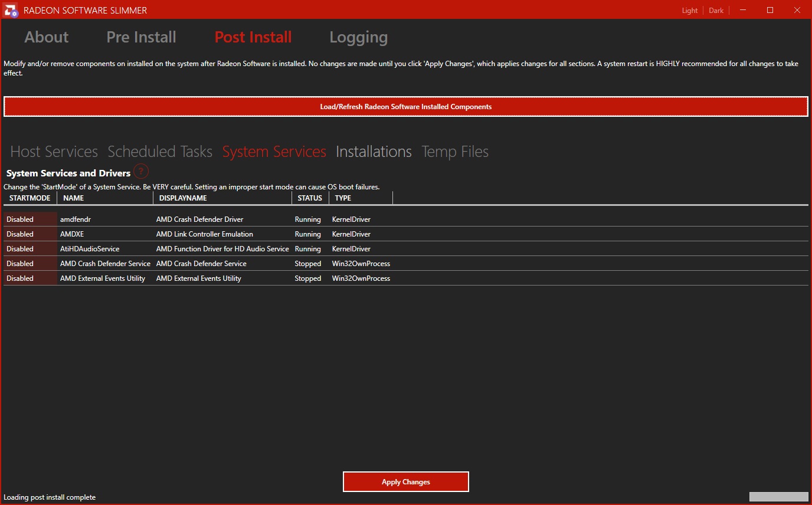
Task: Click KernelDriver type of AMDXE row
Action: (x=351, y=234)
